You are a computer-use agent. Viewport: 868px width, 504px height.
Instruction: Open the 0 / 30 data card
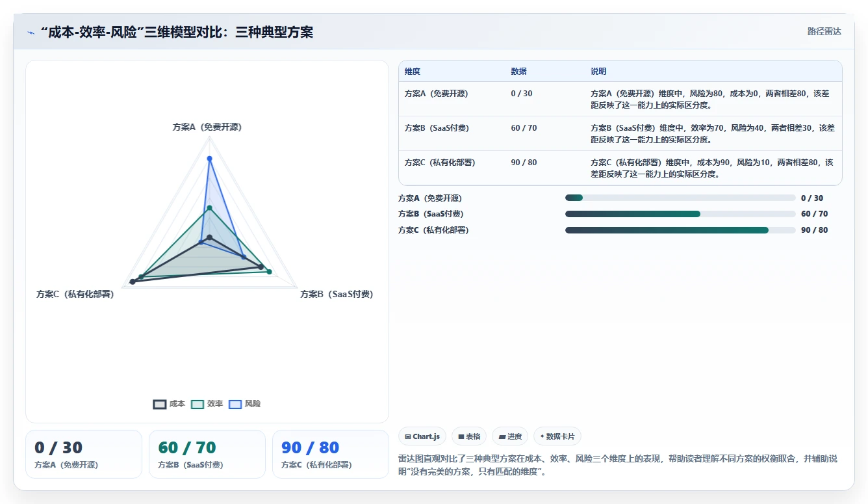click(x=84, y=454)
